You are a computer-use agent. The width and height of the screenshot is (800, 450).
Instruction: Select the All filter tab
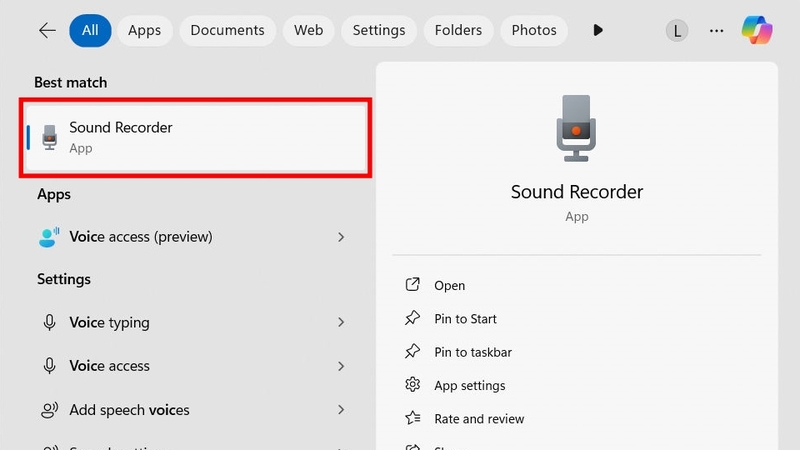click(x=90, y=31)
